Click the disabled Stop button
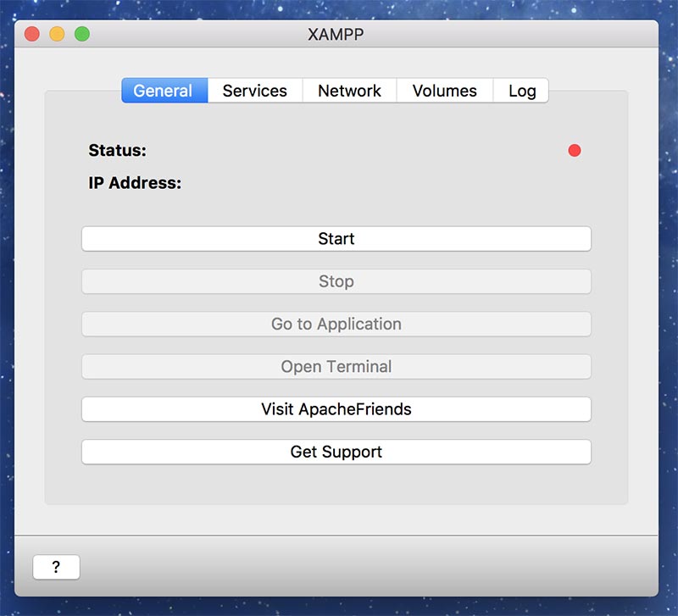678x616 pixels. (336, 281)
